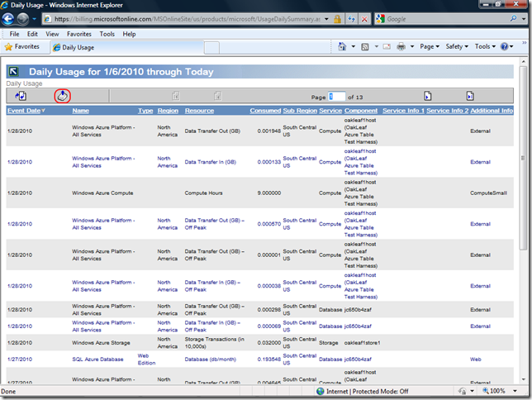This screenshot has width=532, height=400.
Task: Open the command bar Tools dropdown
Action: 485,46
